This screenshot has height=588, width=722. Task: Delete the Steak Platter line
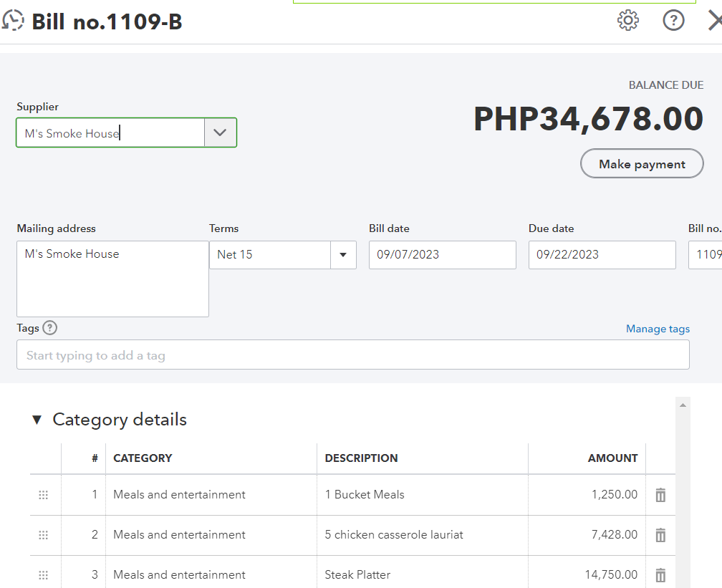point(660,575)
